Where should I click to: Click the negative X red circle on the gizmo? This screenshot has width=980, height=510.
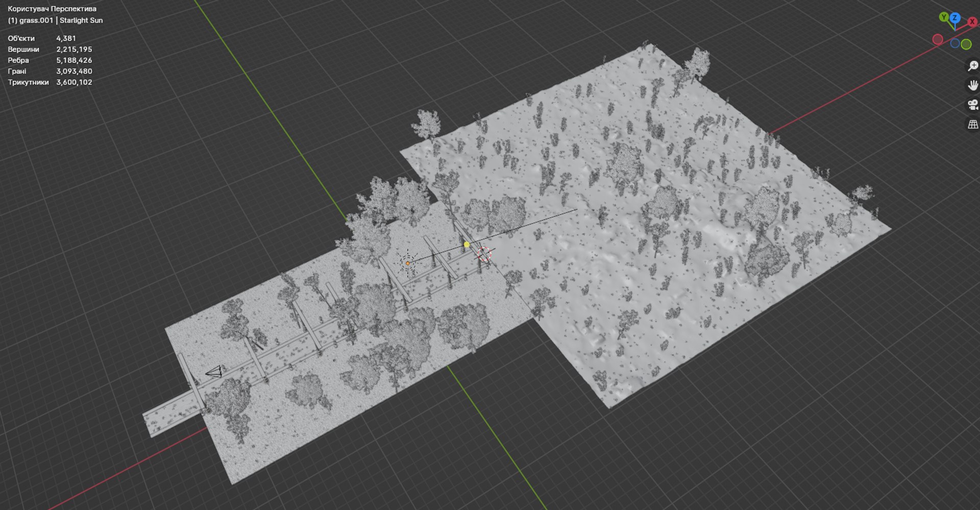pos(938,39)
